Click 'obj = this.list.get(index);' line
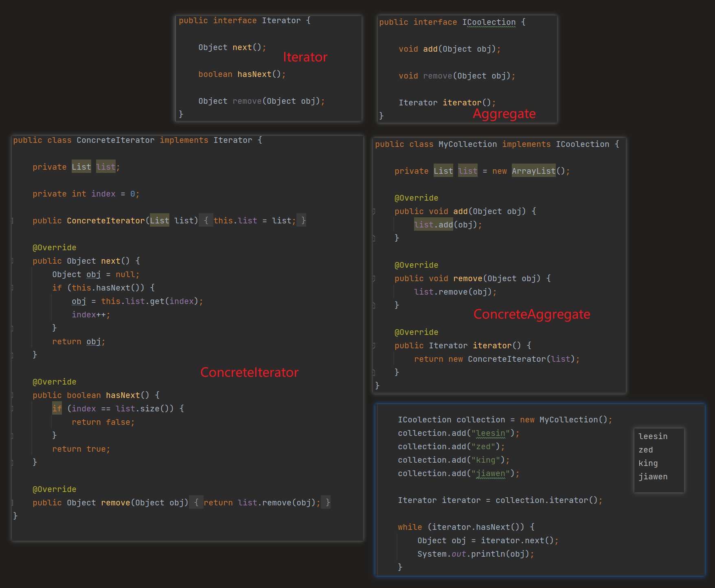 coord(137,302)
